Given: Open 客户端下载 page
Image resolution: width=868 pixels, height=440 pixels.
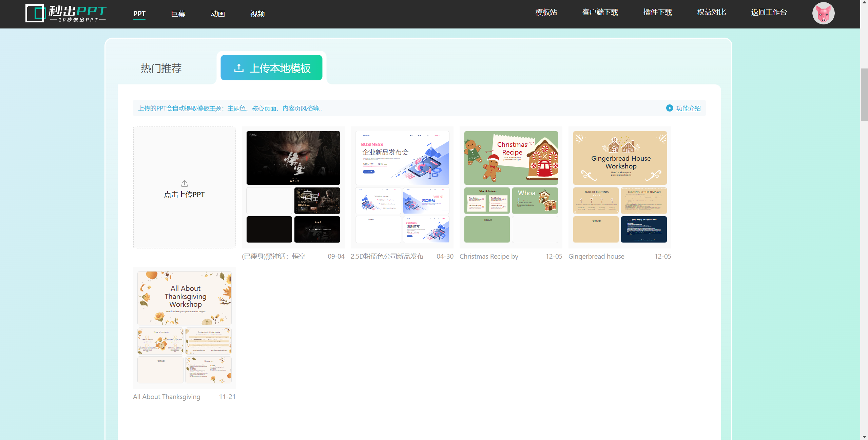Looking at the screenshot, I should [x=600, y=12].
